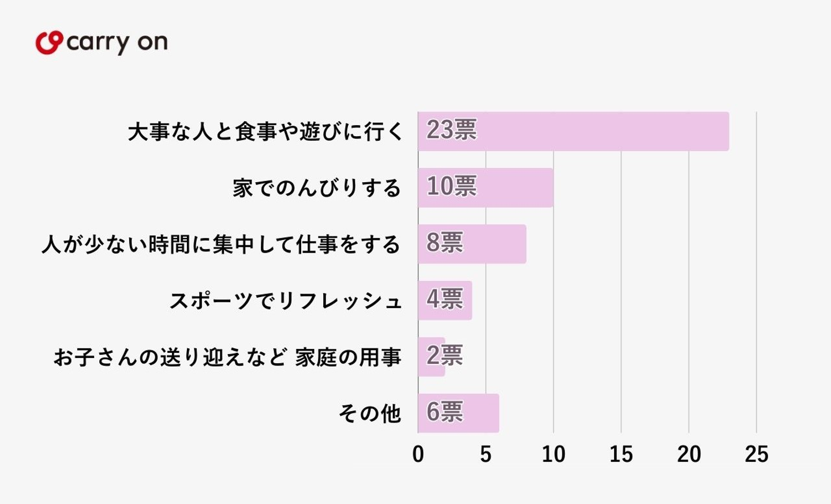Select the 8票 bar

pyautogui.click(x=471, y=244)
